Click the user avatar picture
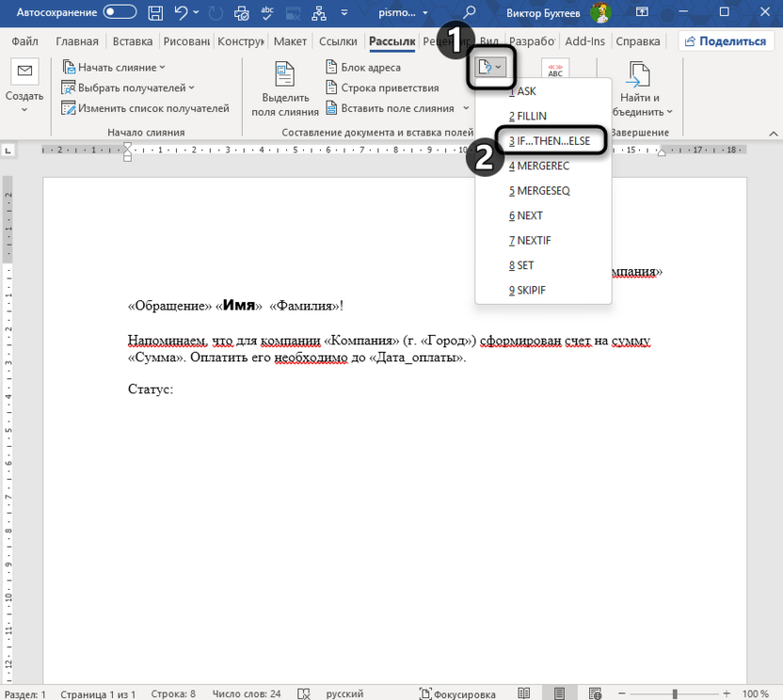This screenshot has height=700, width=783. pos(600,12)
